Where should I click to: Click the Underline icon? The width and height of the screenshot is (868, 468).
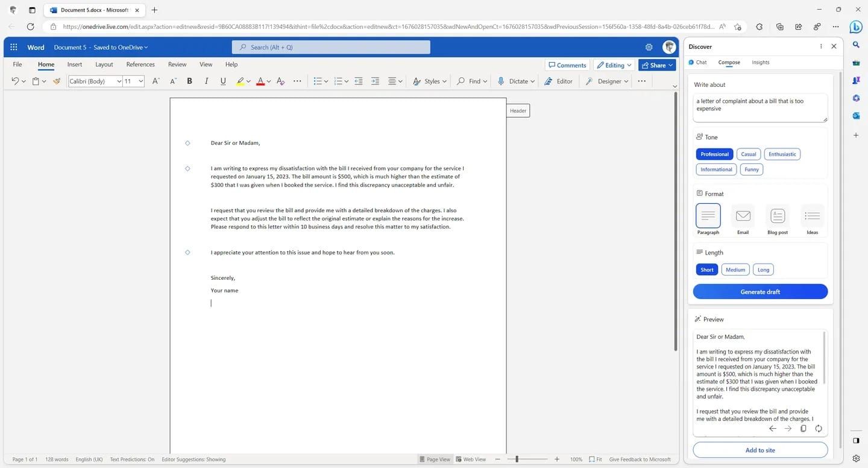[x=223, y=81]
